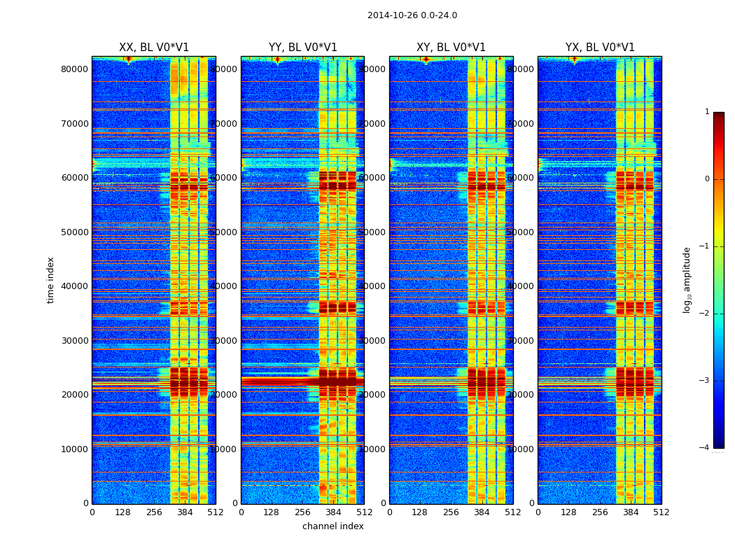Click the 256 x-axis tick under the XY plot

click(x=451, y=512)
